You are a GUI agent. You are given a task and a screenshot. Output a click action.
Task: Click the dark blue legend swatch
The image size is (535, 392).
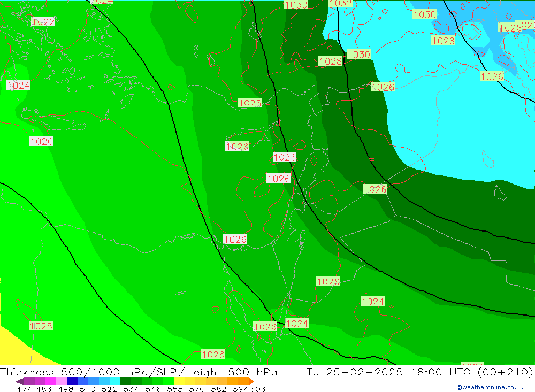click(72, 381)
